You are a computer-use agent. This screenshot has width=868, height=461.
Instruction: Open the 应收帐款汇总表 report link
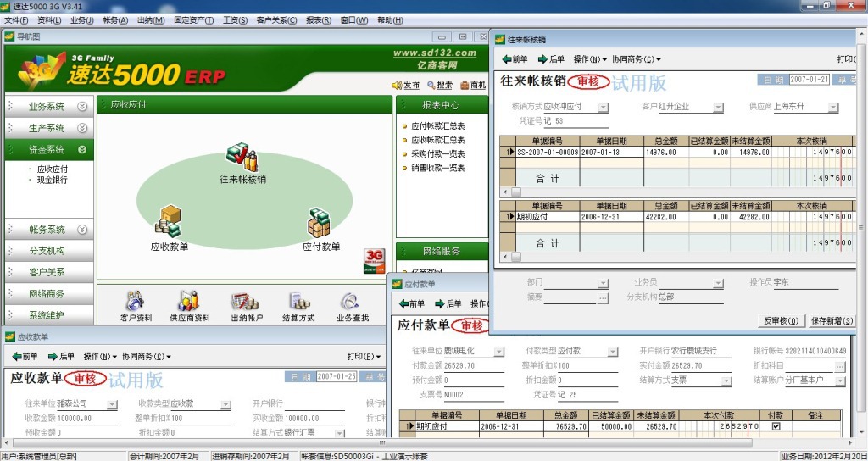[x=438, y=140]
